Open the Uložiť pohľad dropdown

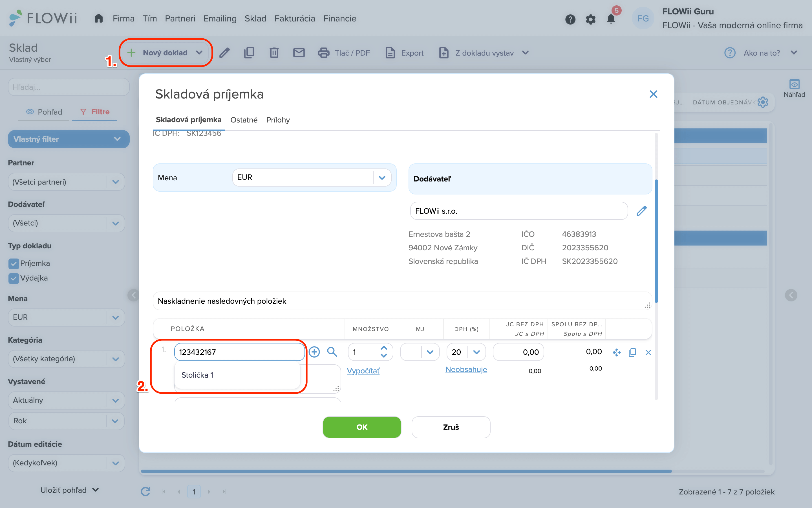[x=69, y=490]
